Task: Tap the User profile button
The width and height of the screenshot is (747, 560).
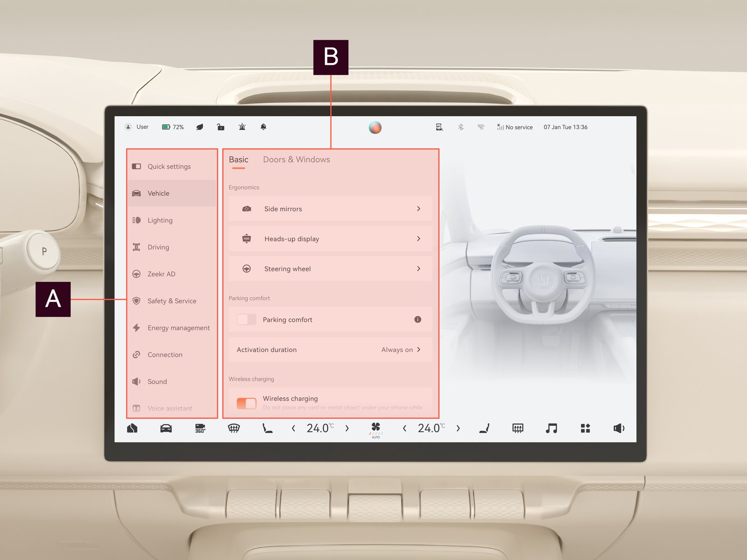Action: point(137,127)
